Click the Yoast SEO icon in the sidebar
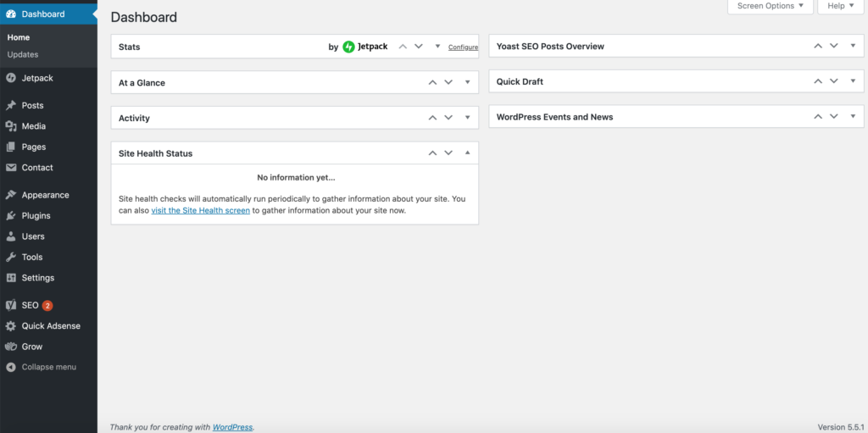The image size is (868, 433). click(x=10, y=305)
